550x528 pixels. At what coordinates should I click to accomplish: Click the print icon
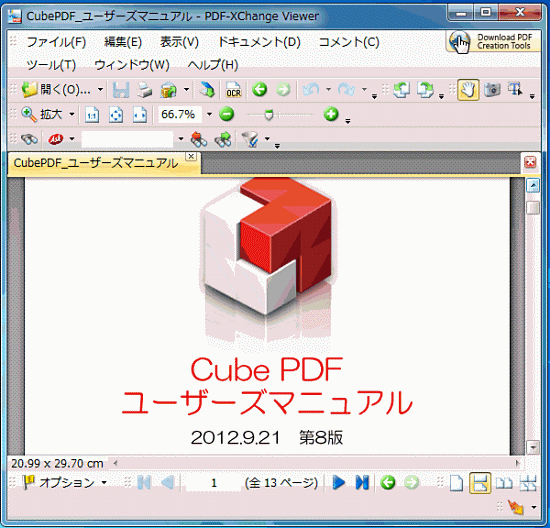click(x=144, y=90)
